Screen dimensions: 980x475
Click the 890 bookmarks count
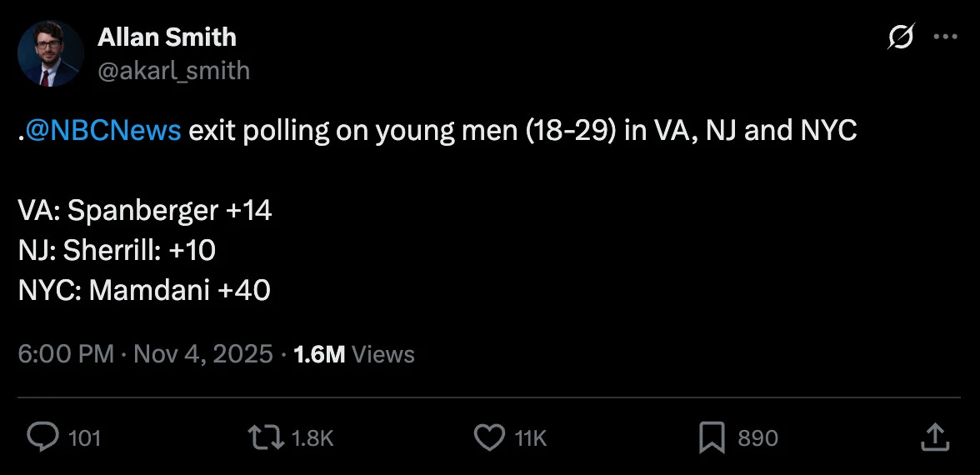(757, 438)
